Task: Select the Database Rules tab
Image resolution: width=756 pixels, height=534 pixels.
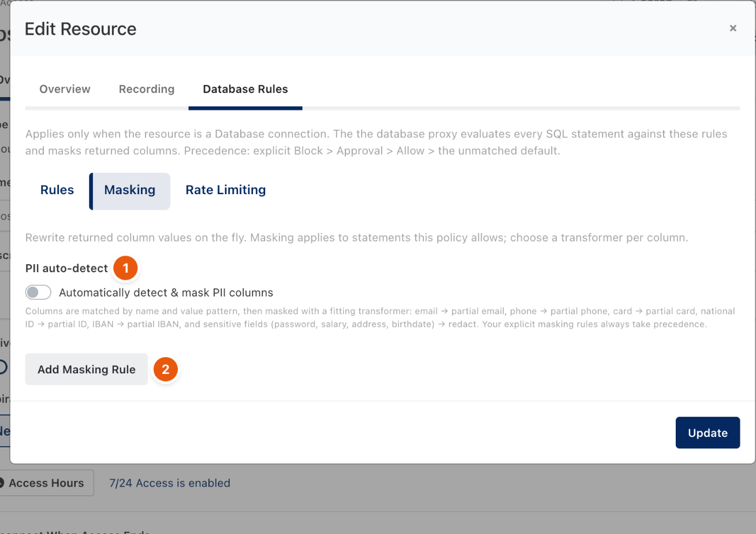Action: click(245, 89)
